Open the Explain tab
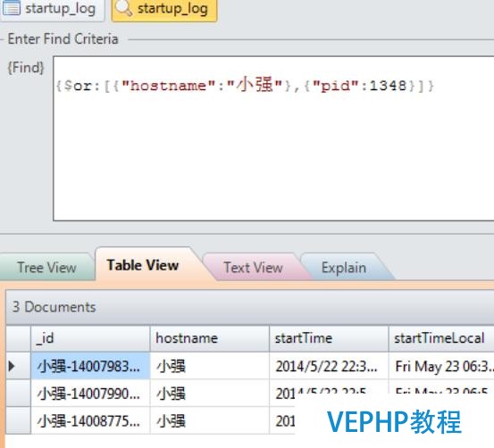The height and width of the screenshot is (448, 494). click(x=344, y=268)
